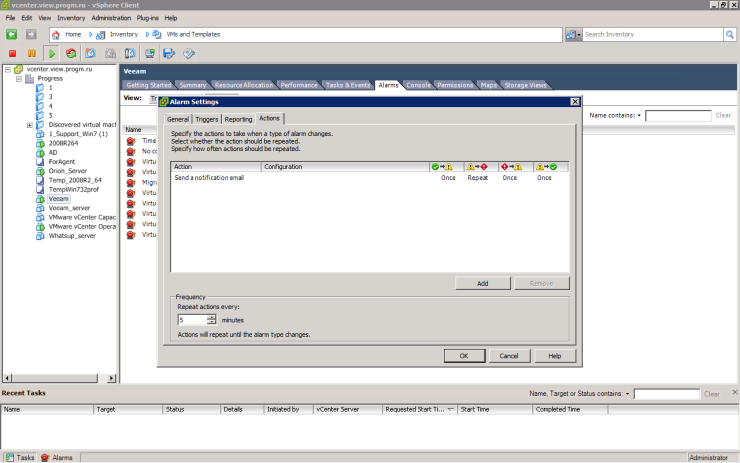The width and height of the screenshot is (740, 463).
Task: Select the Veeam_server virtual machine in tree
Action: (69, 208)
